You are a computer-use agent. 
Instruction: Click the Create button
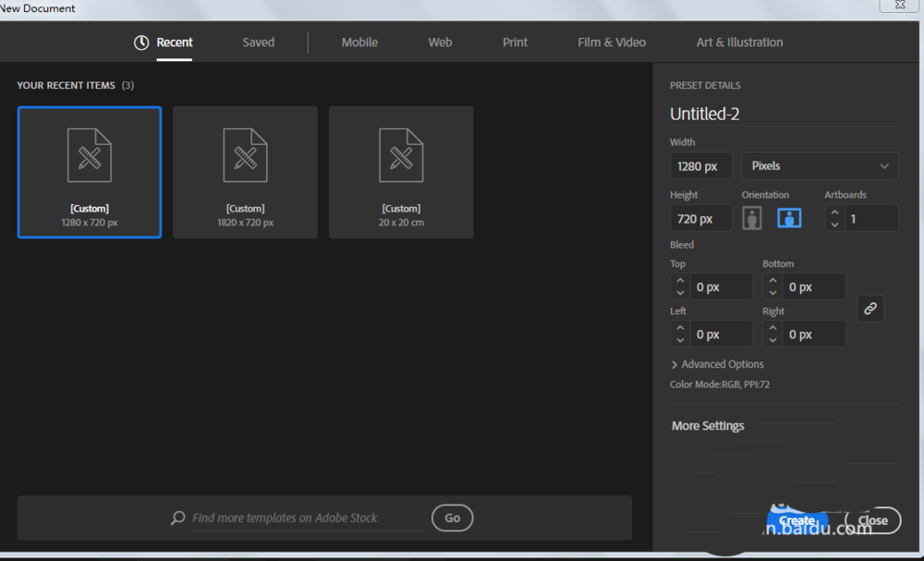(797, 520)
